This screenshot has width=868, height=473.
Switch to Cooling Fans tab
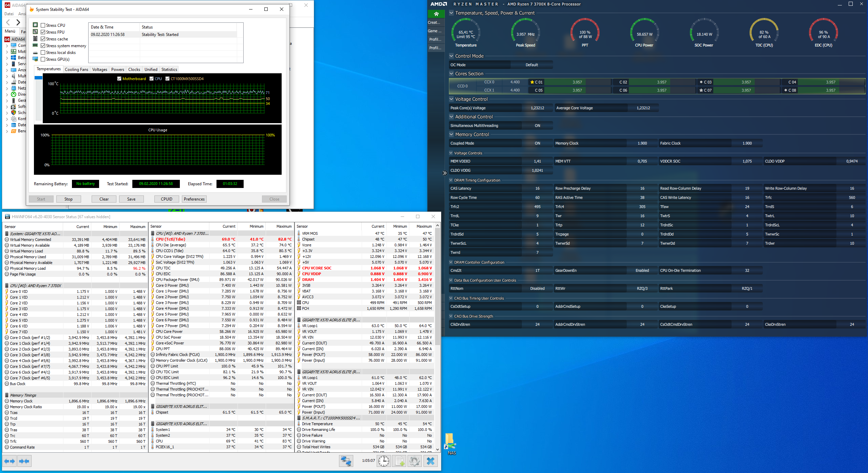[x=76, y=70]
